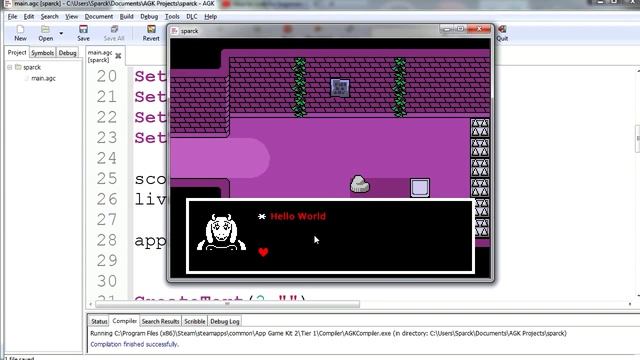Open the Search menu
The height and width of the screenshot is (360, 640).
coord(49,17)
